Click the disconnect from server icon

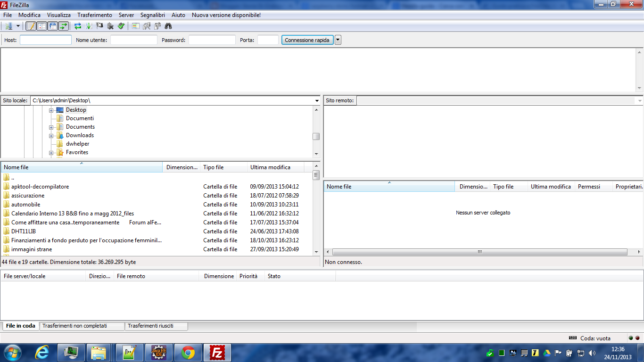tap(110, 26)
